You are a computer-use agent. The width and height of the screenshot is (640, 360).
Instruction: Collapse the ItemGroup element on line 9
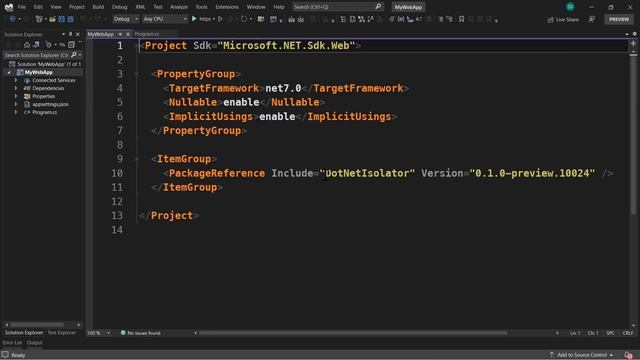137,159
